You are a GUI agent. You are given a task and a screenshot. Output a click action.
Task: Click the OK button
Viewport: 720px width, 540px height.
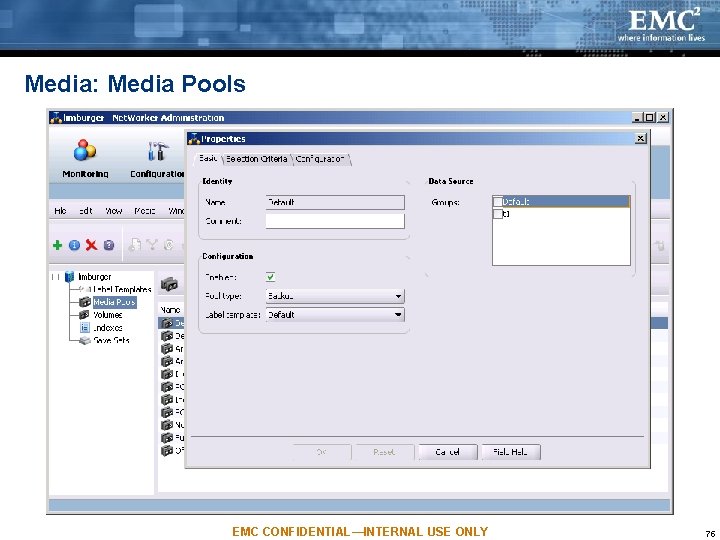tap(321, 452)
